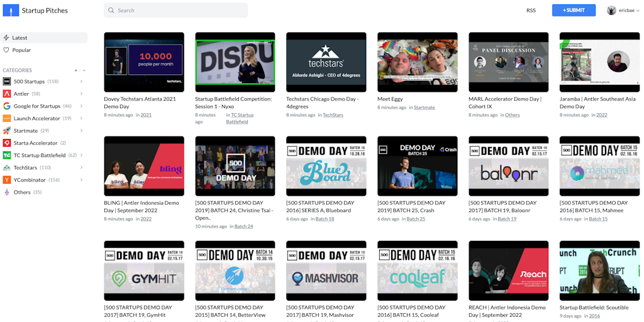
Task: Open the Cooleaf Demo Day thumbnail
Action: point(418,270)
